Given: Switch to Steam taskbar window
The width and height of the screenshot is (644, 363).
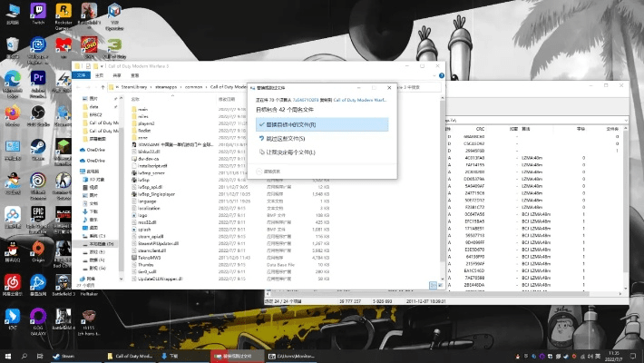Looking at the screenshot, I should [63, 356].
